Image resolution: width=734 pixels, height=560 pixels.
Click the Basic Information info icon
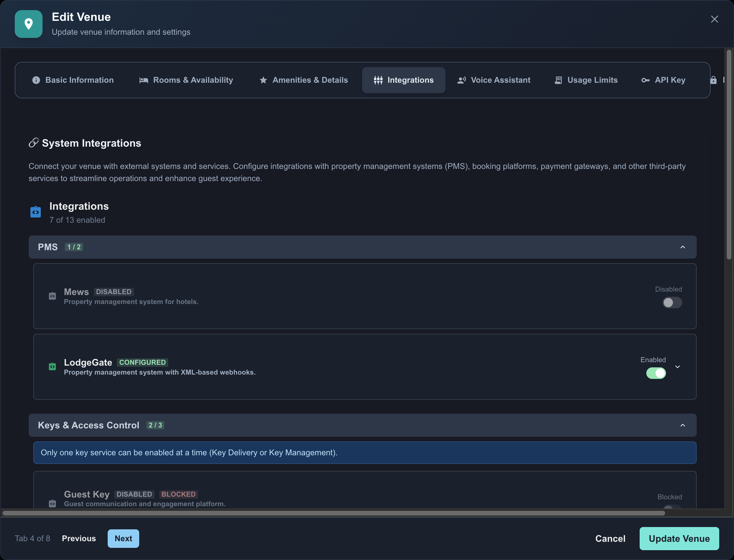pyautogui.click(x=36, y=80)
